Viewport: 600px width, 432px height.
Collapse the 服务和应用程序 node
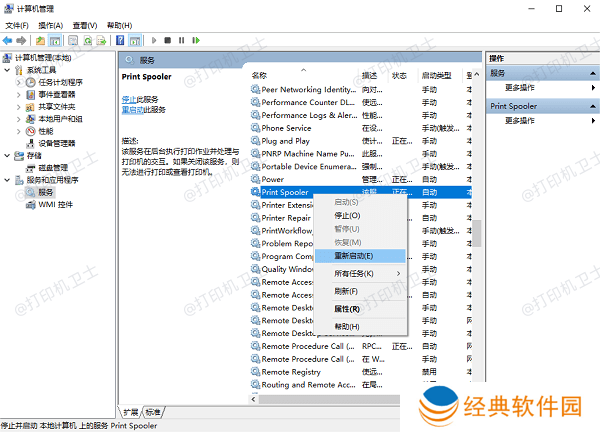point(8,180)
